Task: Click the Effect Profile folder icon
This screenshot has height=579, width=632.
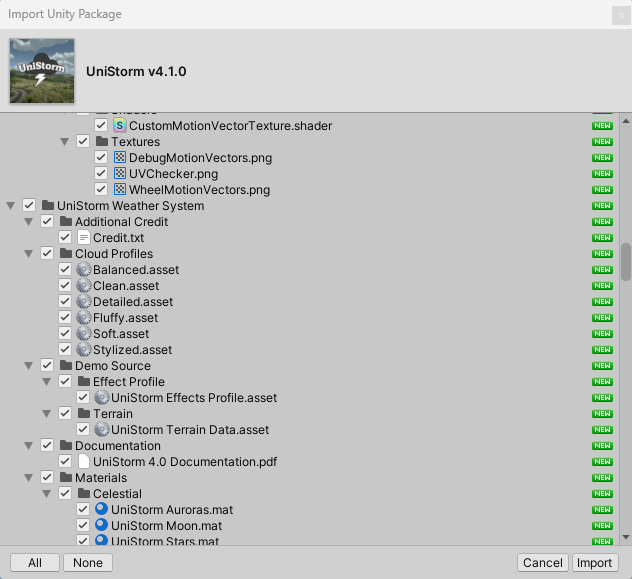Action: 84,381
